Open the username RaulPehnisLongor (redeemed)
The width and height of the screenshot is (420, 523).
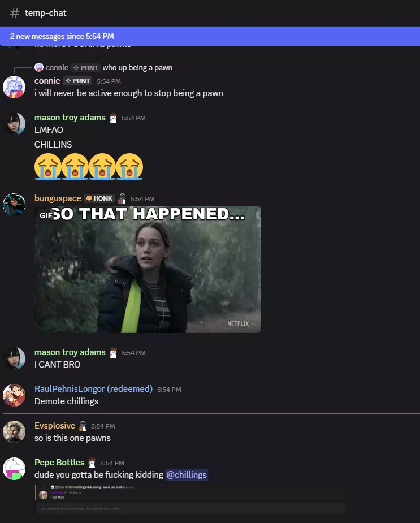(x=93, y=389)
